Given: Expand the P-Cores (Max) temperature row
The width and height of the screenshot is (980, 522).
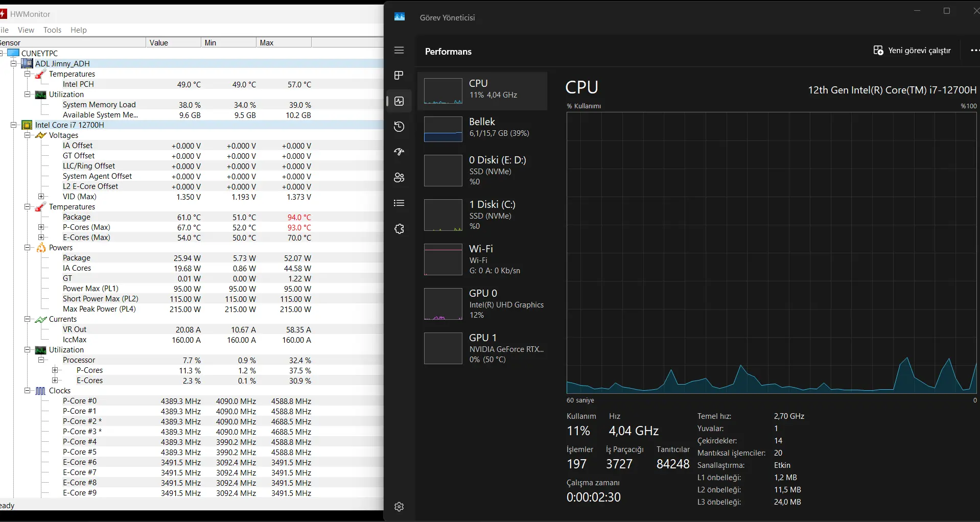Looking at the screenshot, I should (x=41, y=227).
